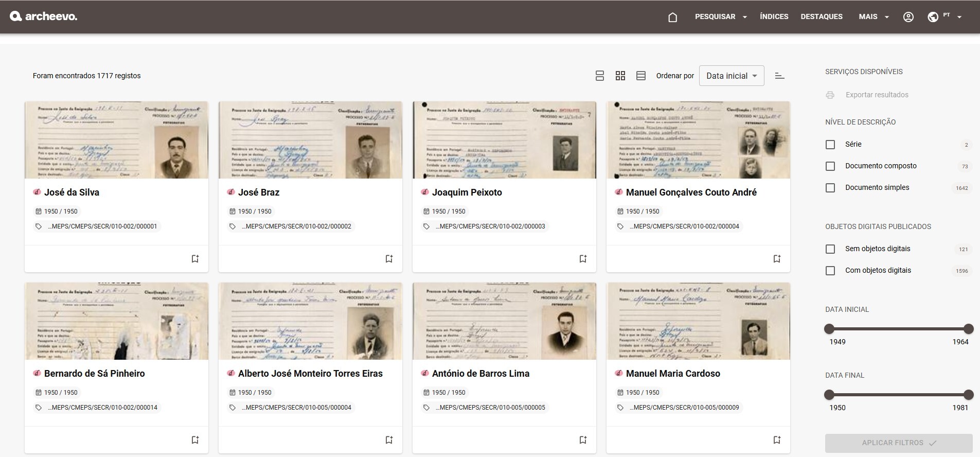Expand the Pesquisar menu
The image size is (980, 457).
pyautogui.click(x=720, y=17)
